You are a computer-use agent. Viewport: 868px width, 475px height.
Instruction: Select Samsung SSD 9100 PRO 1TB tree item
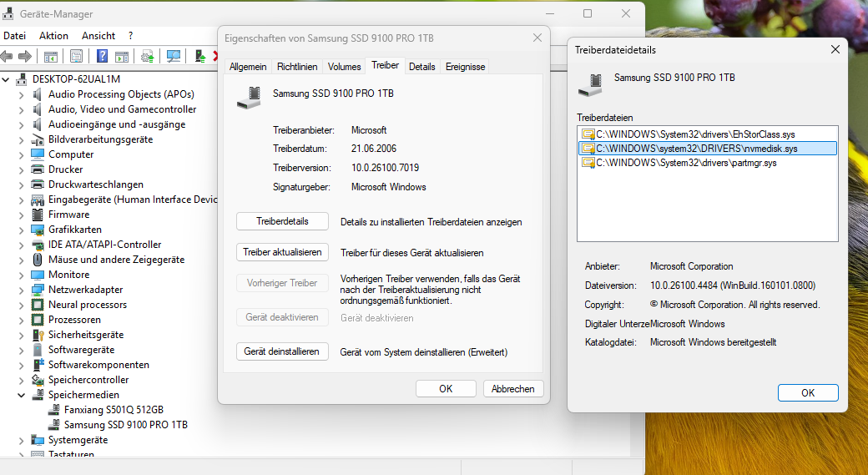point(126,425)
